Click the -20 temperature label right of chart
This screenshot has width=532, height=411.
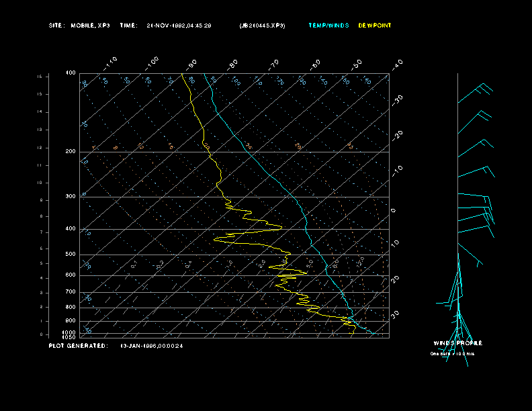tap(397, 136)
